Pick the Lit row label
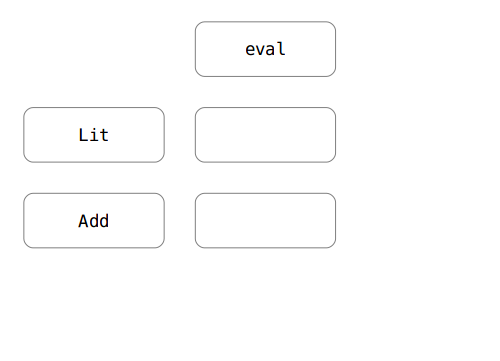Image resolution: width=500 pixels, height=361 pixels. point(94,135)
